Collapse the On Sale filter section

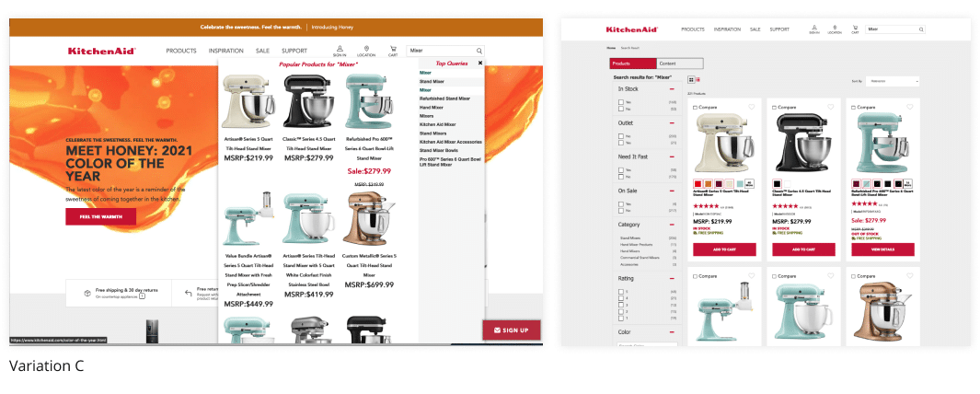671,191
